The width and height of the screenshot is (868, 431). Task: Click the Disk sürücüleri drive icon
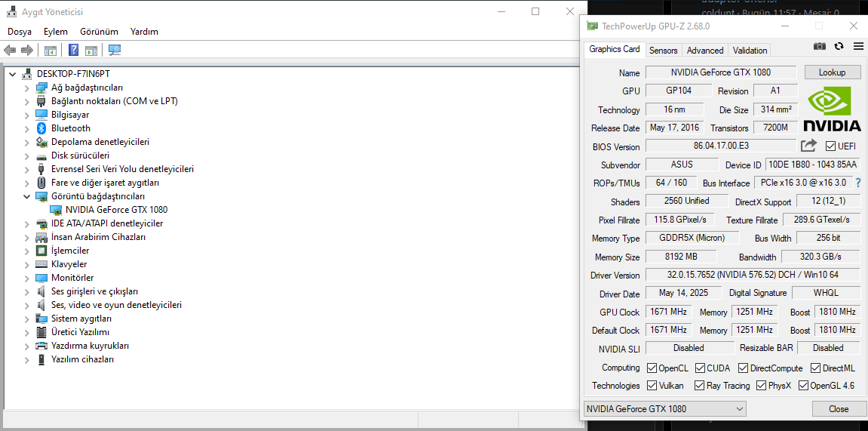click(x=41, y=155)
